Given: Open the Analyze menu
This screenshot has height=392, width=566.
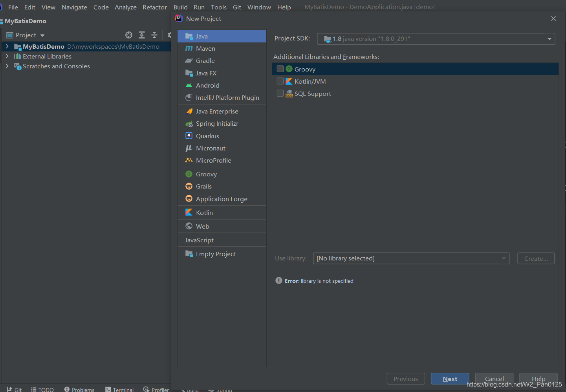Looking at the screenshot, I should tap(126, 7).
